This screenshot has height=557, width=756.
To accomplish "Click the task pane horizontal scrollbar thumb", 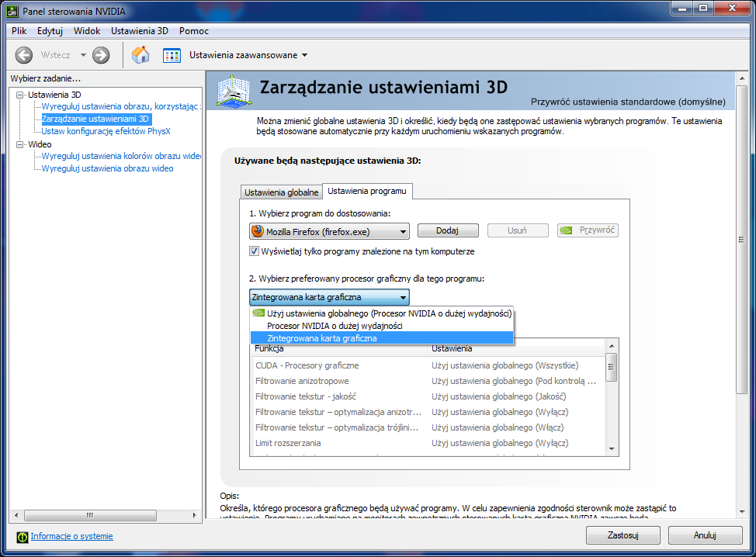I will point(90,515).
